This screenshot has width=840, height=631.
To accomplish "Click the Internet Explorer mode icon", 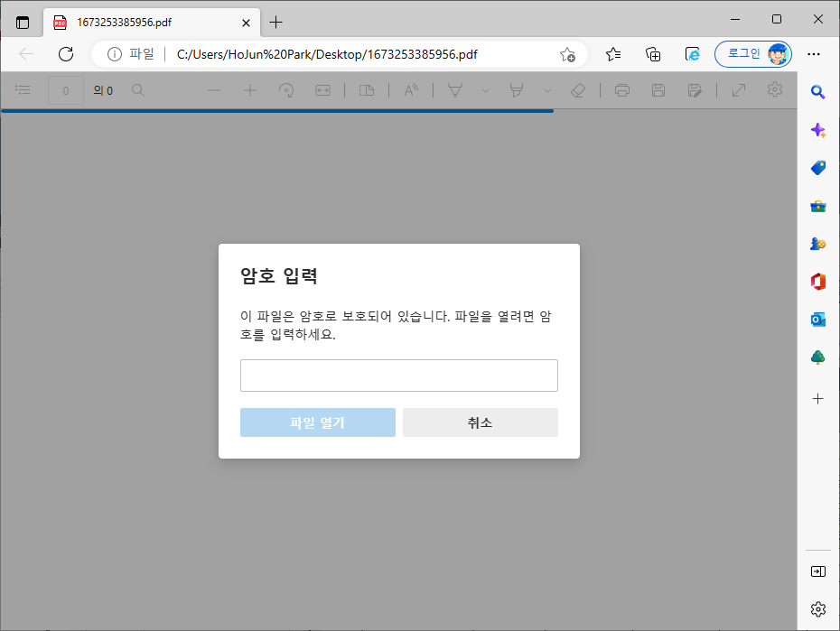I will click(692, 54).
